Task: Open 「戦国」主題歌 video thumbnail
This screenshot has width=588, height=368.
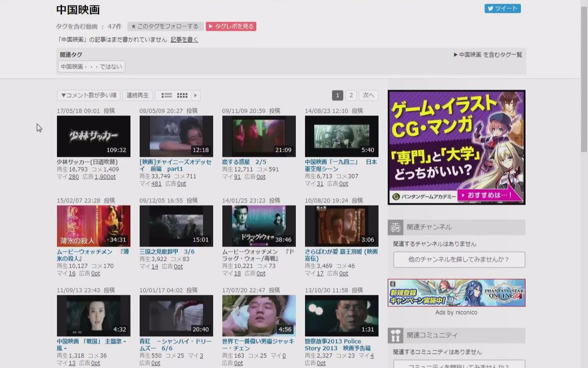Action: point(94,316)
